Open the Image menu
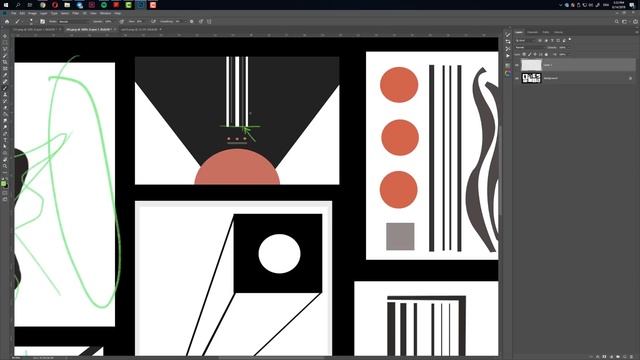Image resolution: width=640 pixels, height=360 pixels. tap(32, 13)
